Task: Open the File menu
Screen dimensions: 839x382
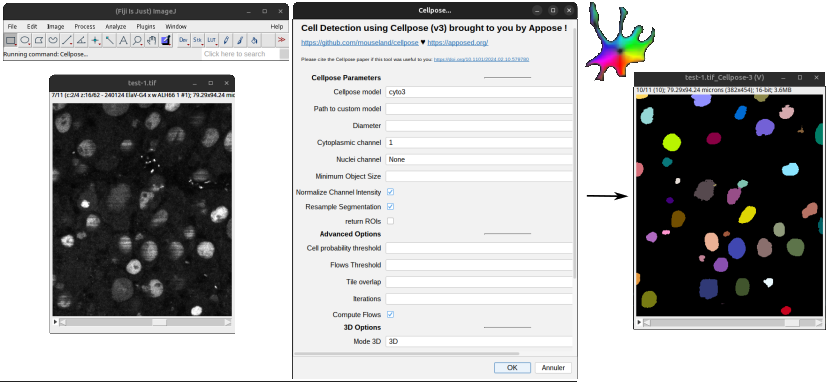Action: tap(12, 26)
